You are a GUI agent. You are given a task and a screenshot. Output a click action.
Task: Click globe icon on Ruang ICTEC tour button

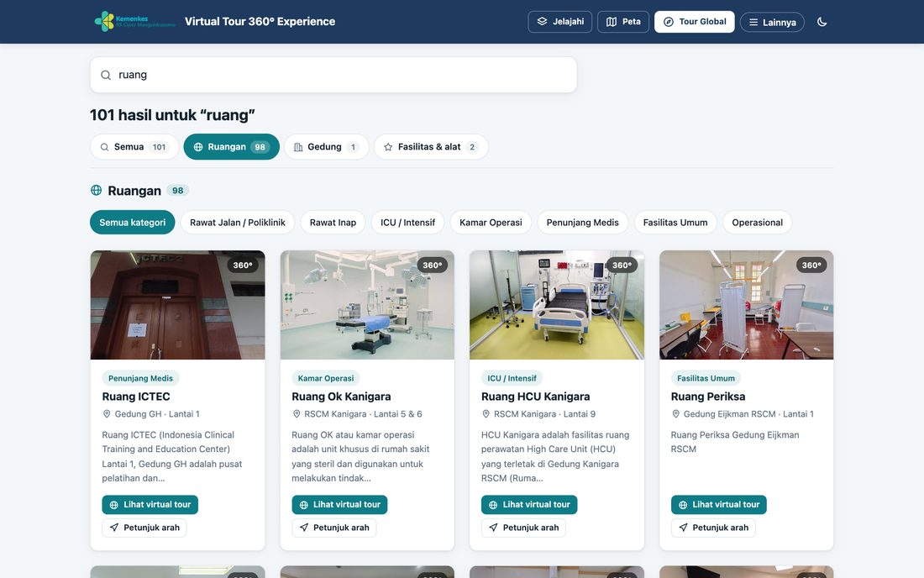point(113,505)
